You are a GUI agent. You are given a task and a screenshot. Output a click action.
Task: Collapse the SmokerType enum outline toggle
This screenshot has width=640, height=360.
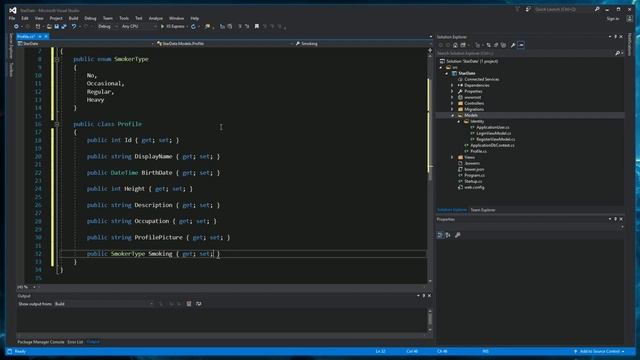click(57, 59)
